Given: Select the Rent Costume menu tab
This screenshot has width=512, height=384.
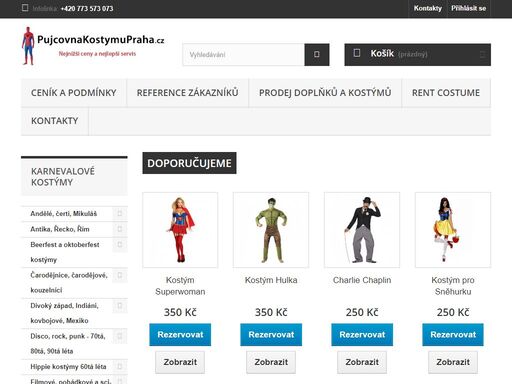Looking at the screenshot, I should 446,93.
